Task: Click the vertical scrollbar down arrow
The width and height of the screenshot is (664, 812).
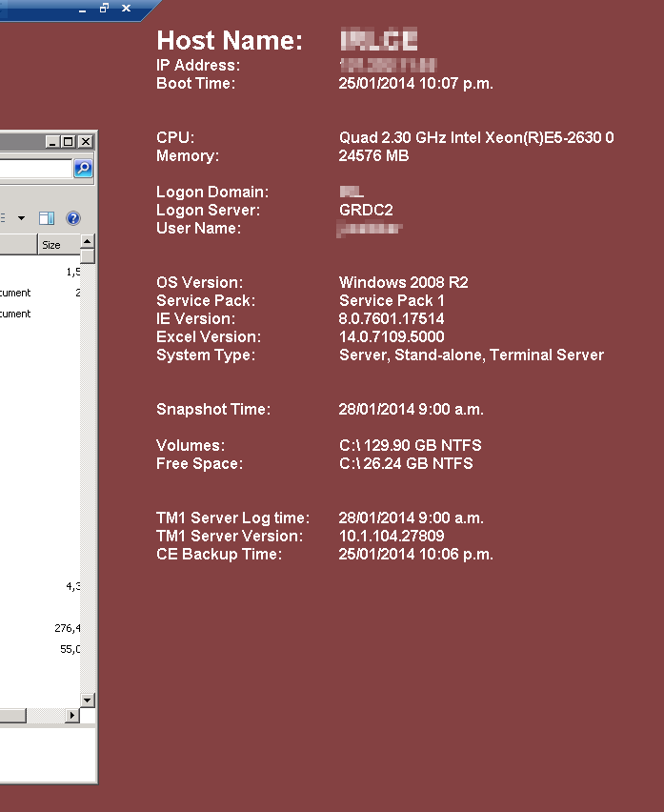Action: 88,700
